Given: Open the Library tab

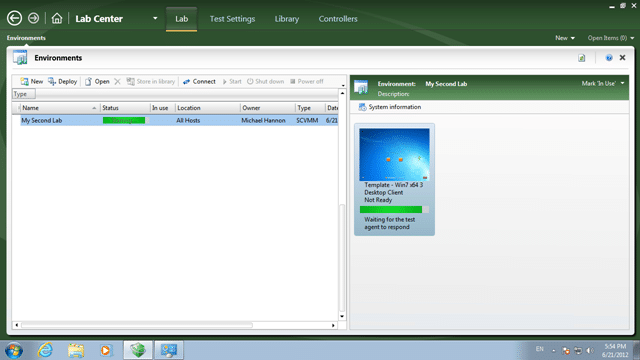Looking at the screenshot, I should point(287,19).
